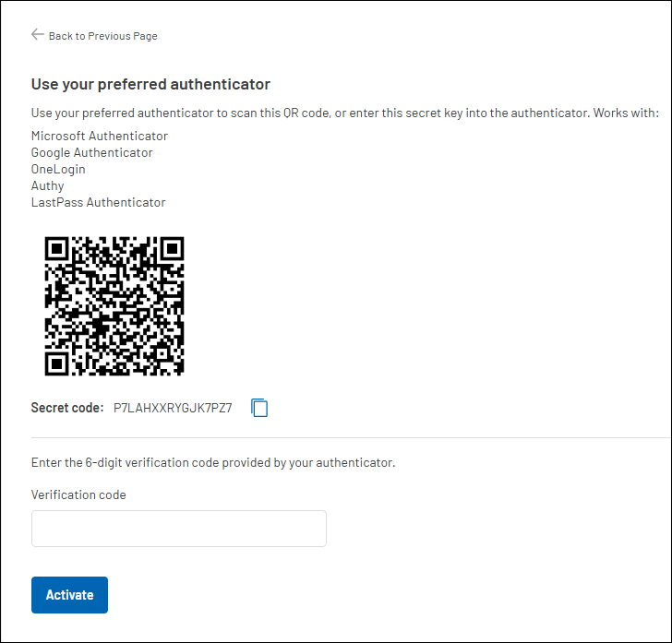Click the Microsoft Authenticator list entry
The width and height of the screenshot is (672, 643).
coord(100,136)
